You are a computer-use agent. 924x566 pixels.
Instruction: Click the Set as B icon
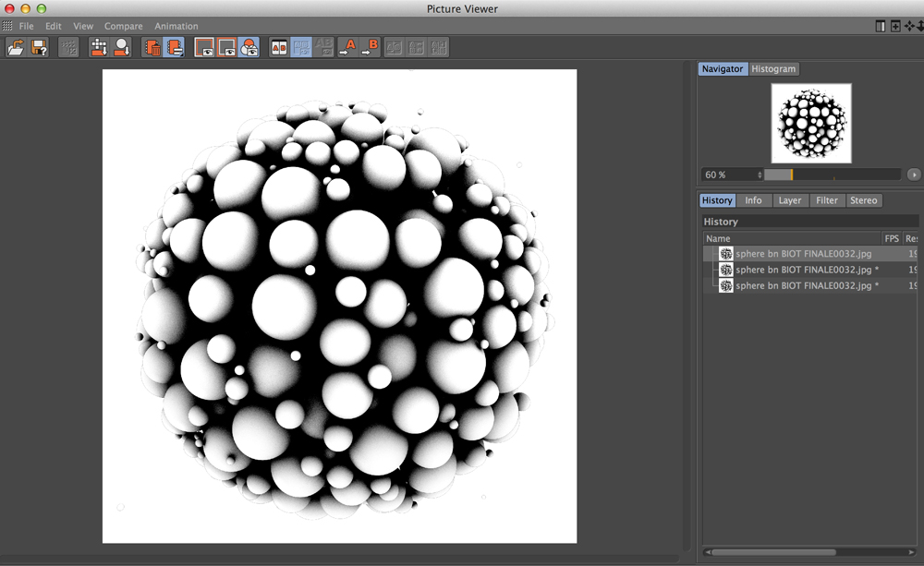(x=370, y=47)
